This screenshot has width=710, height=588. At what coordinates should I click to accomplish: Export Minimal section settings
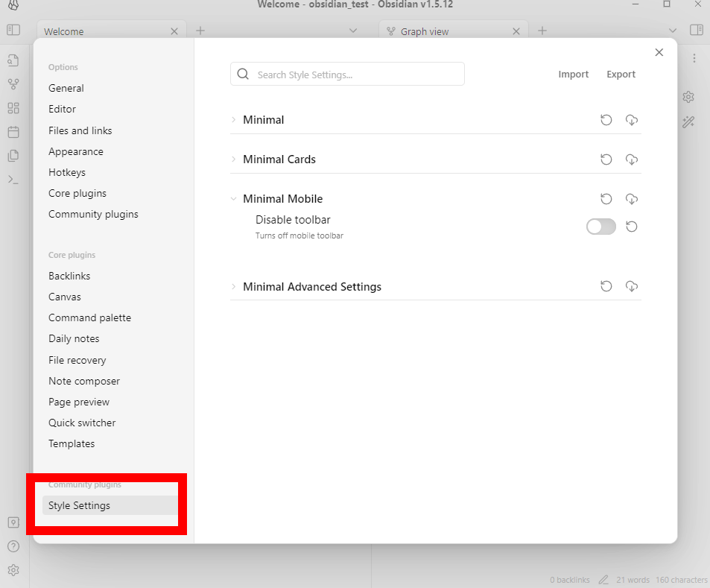[x=631, y=120]
